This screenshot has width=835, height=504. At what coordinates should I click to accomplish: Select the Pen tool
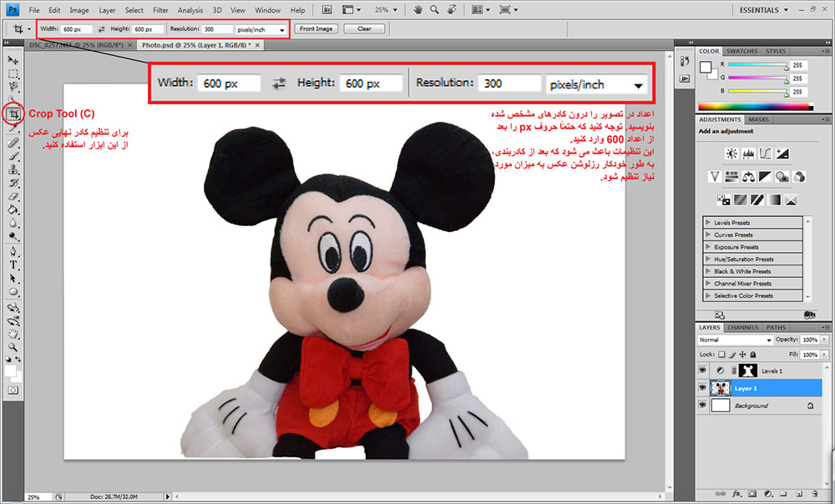tap(13, 252)
